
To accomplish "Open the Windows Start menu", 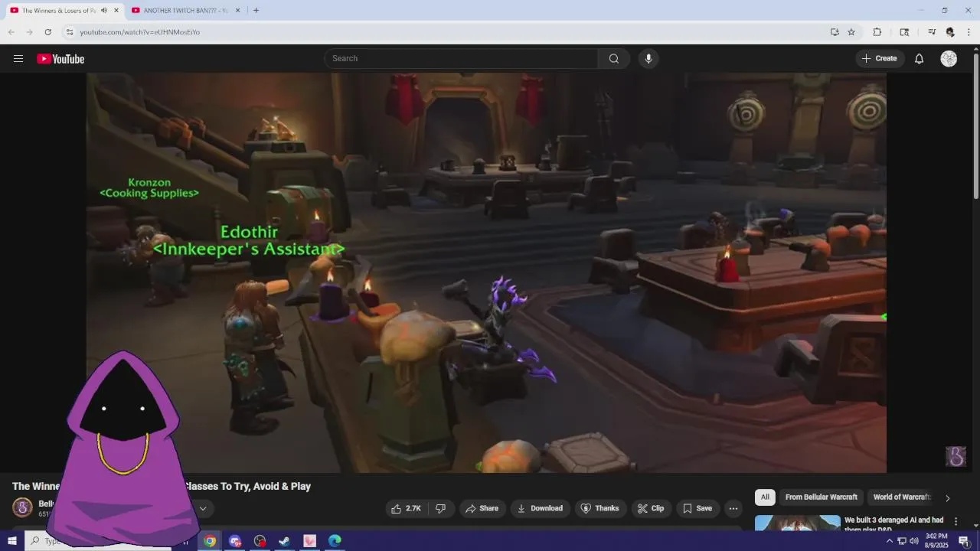I will 12,541.
